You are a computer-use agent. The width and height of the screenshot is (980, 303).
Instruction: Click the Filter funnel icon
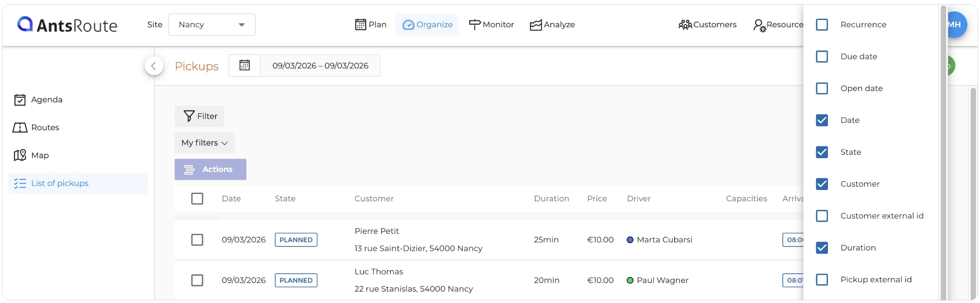tap(189, 116)
